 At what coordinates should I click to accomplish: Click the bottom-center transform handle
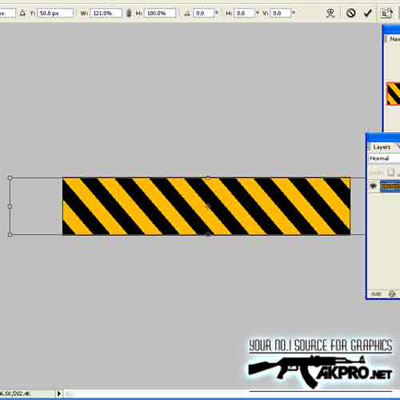tap(208, 235)
